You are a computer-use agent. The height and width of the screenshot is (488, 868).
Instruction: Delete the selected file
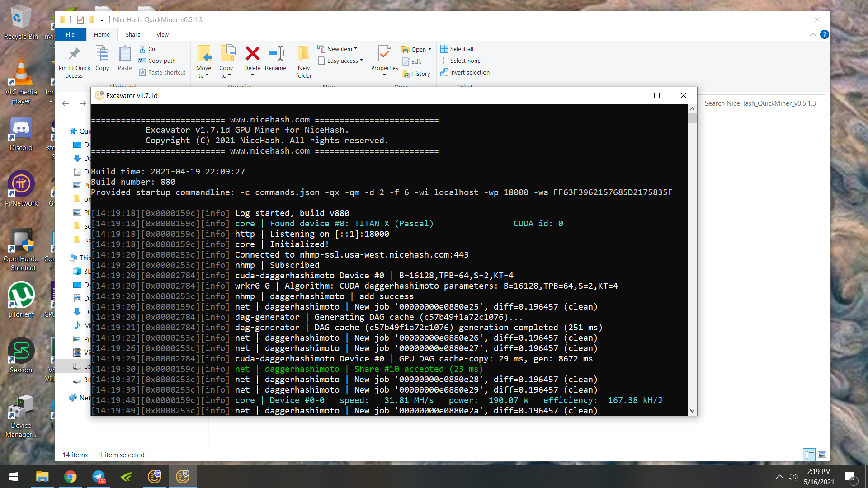[x=252, y=59]
